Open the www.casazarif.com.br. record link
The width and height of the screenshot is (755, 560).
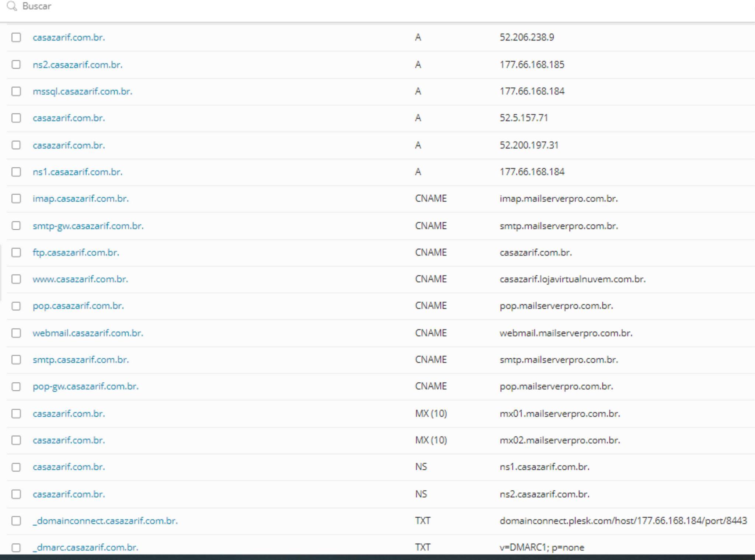pos(80,279)
